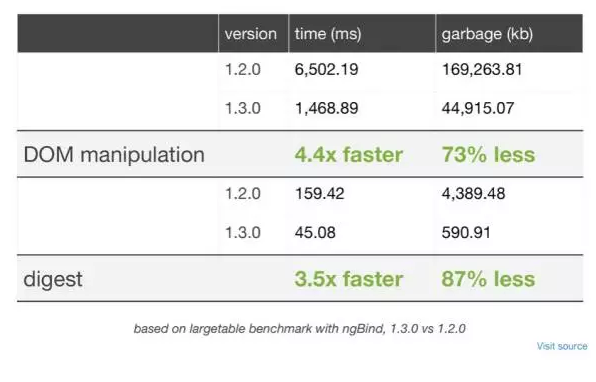Select the digest row label

point(52,279)
